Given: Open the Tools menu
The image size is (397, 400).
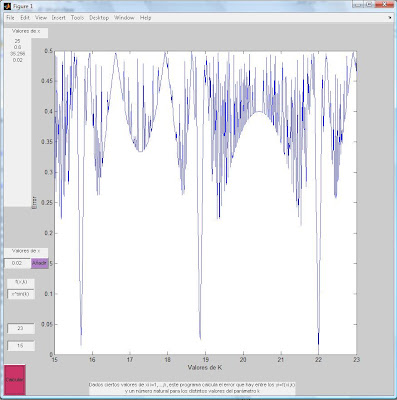Looking at the screenshot, I should click(77, 18).
